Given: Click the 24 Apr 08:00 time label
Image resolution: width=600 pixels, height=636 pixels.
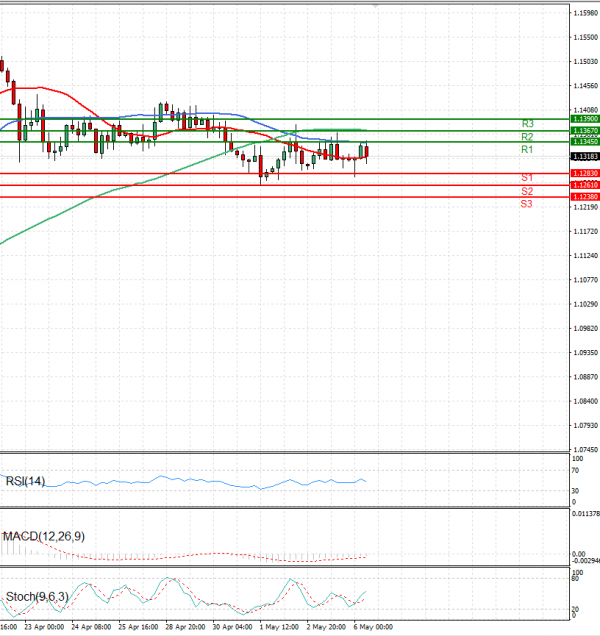Looking at the screenshot, I should coord(91,627).
